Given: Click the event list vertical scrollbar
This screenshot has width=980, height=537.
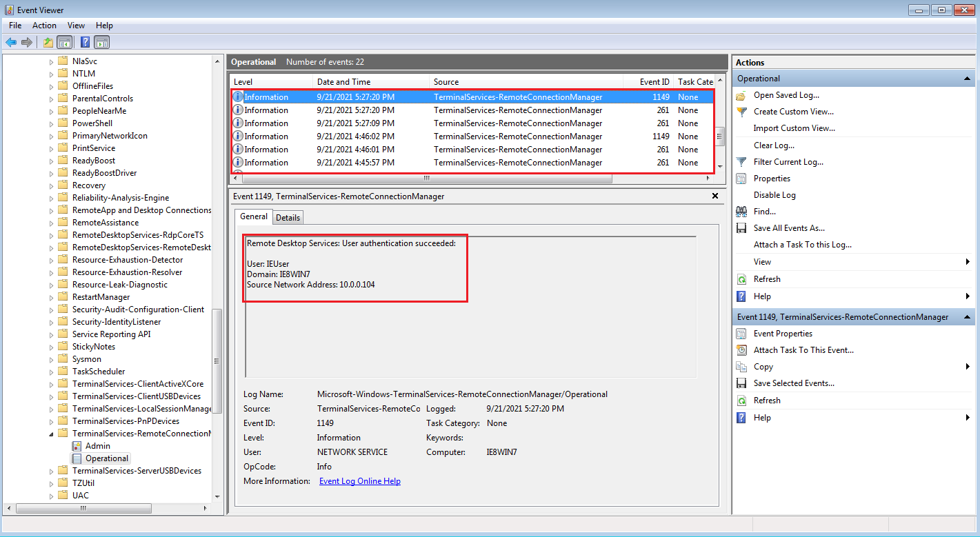Looking at the screenshot, I should pos(720,136).
